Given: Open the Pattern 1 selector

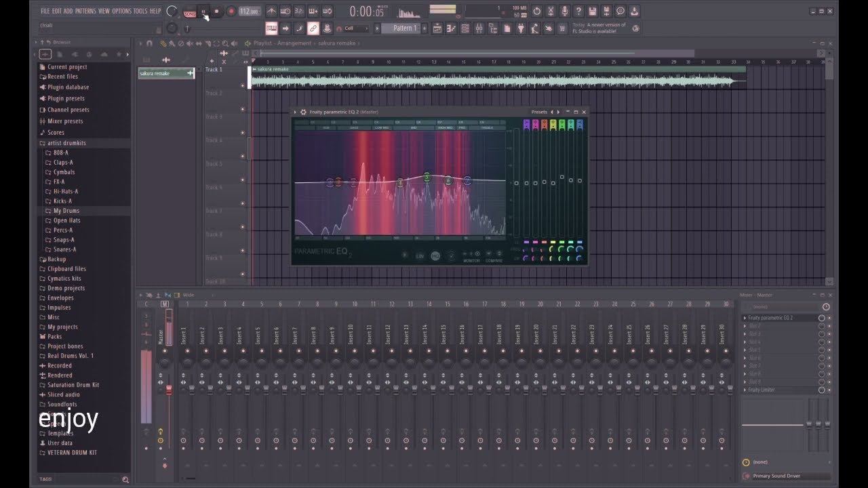Looking at the screenshot, I should click(x=404, y=28).
